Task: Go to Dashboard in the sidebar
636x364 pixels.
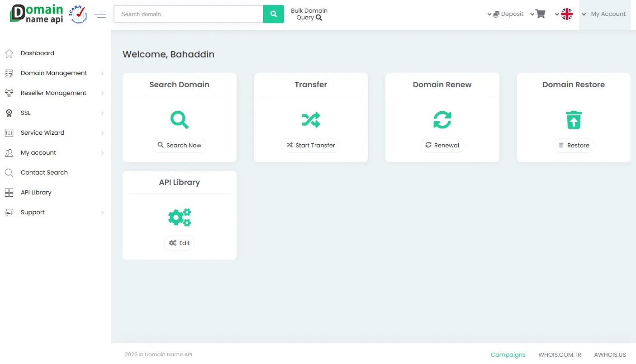Action: [x=37, y=53]
